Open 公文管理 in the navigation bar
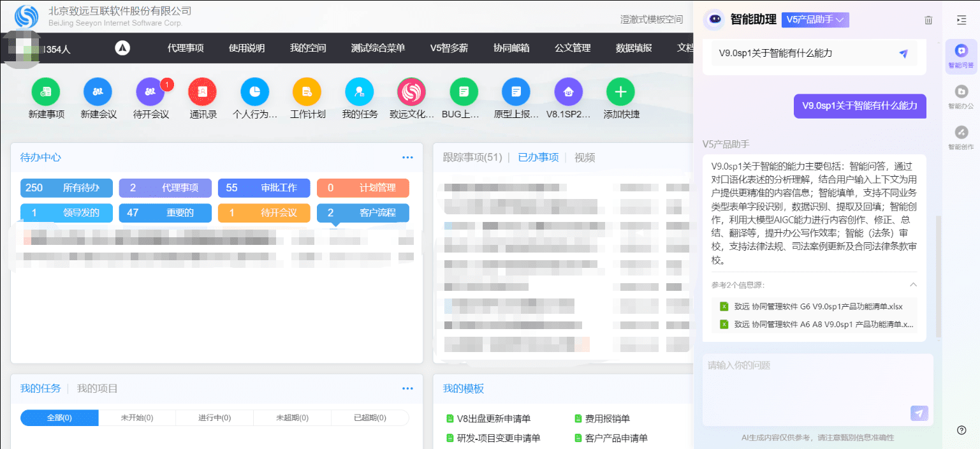Screen dimensions: 980x449 click(573, 48)
